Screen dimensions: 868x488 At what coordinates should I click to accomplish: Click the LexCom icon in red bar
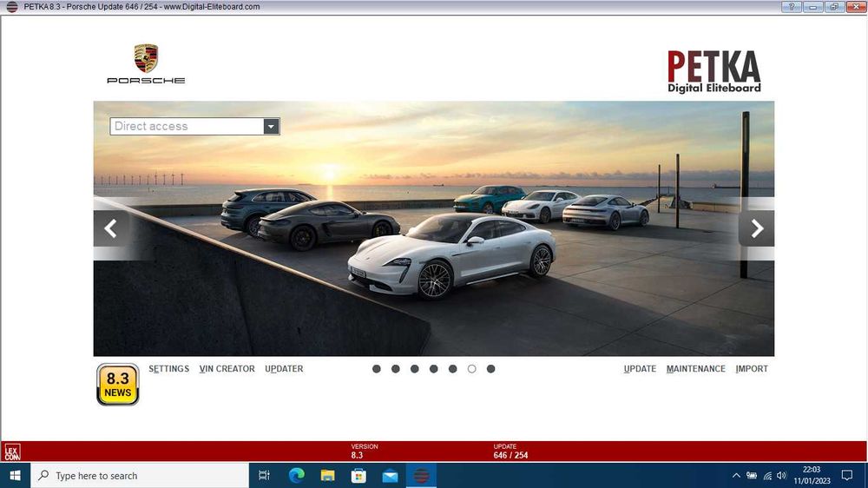[11, 452]
